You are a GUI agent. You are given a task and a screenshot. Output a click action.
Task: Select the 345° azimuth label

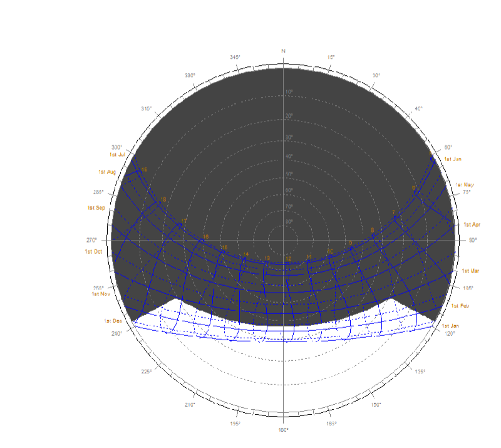235,58
